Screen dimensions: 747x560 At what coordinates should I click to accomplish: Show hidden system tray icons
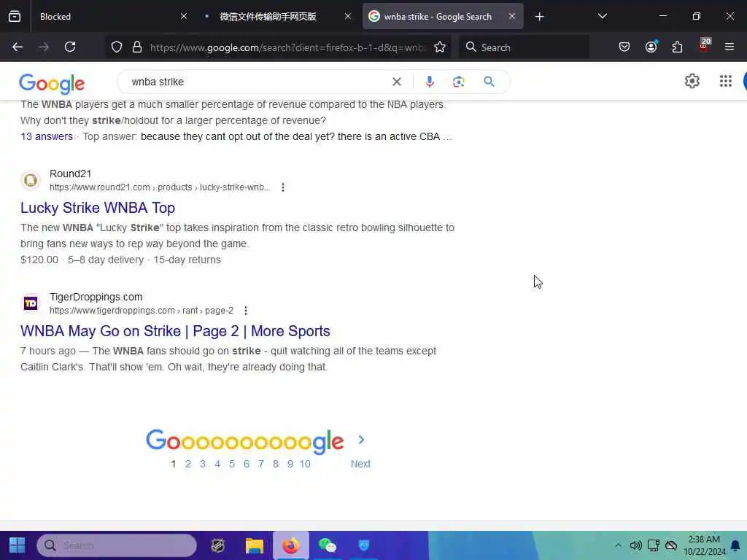click(x=618, y=545)
